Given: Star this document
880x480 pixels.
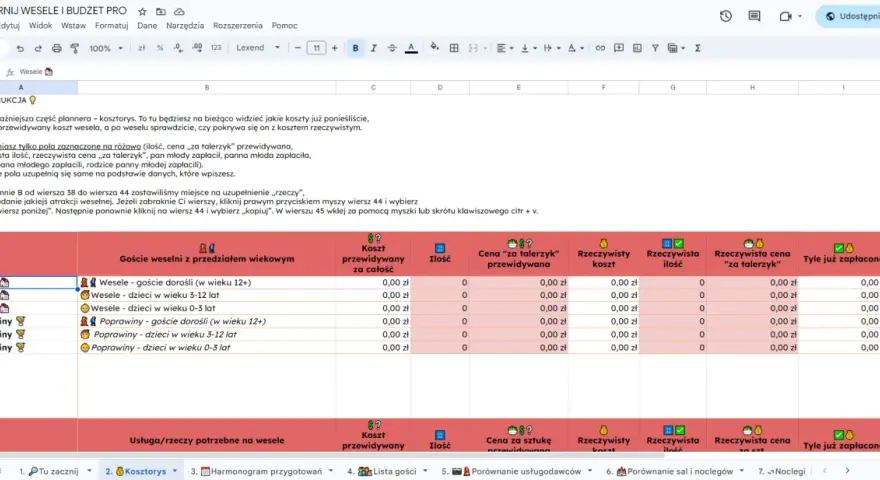Looking at the screenshot, I should tap(143, 11).
